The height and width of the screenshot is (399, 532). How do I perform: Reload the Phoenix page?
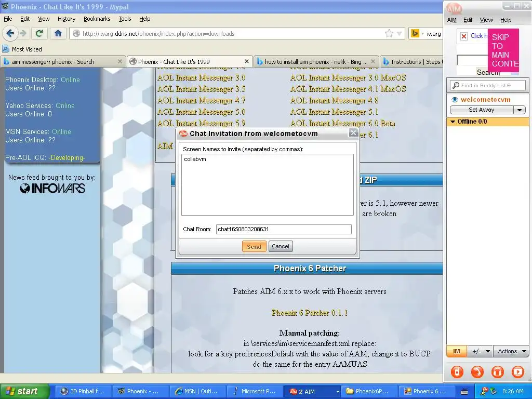(39, 33)
